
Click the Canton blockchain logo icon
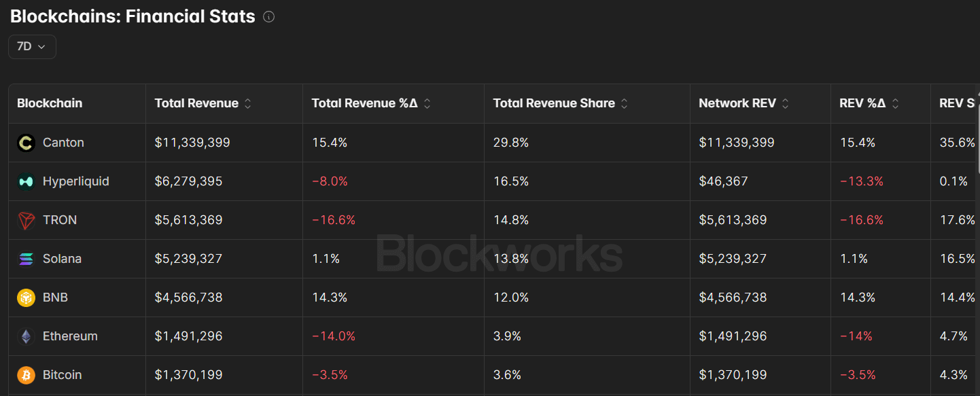pos(26,143)
